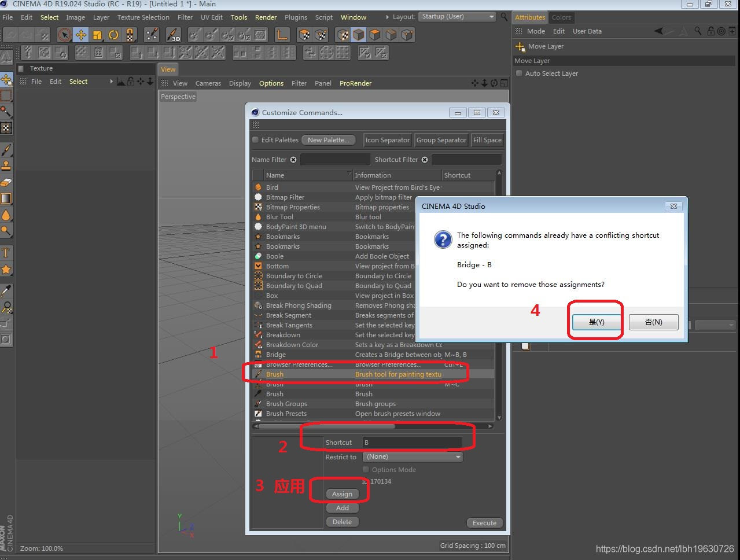The image size is (740, 560).
Task: Click the Delete button
Action: (342, 522)
